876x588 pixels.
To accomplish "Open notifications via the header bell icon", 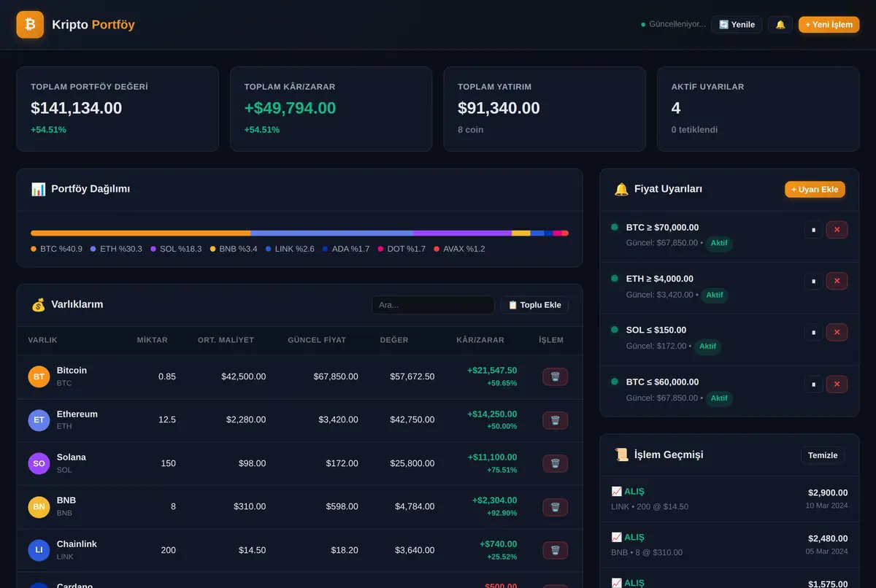I will click(780, 25).
